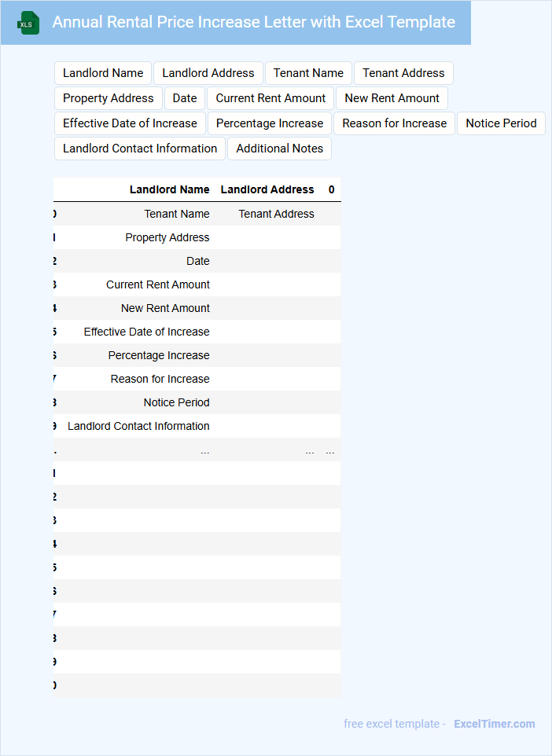Click the Percentage Increase table row
Screen dimensions: 552x756
tap(159, 355)
